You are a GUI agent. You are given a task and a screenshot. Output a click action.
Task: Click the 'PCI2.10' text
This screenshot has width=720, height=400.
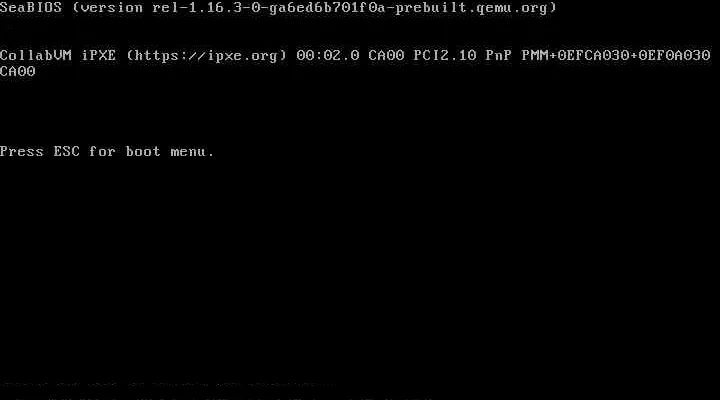pos(444,56)
